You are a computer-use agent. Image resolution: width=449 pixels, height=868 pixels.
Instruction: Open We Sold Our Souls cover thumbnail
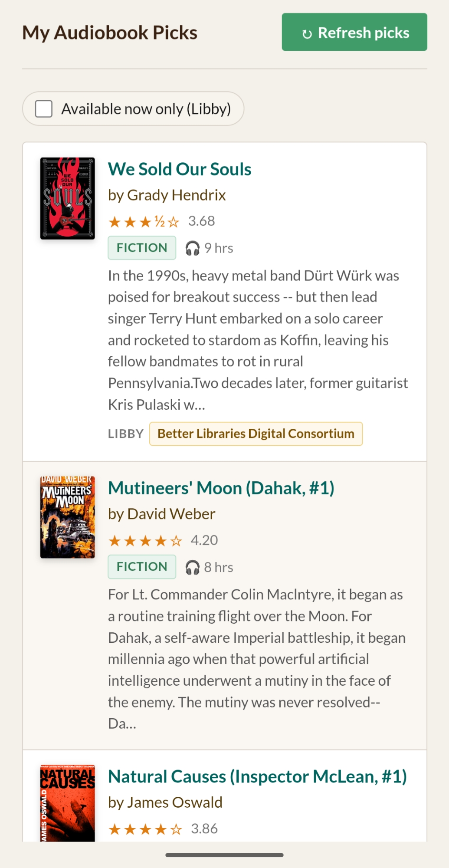click(68, 198)
